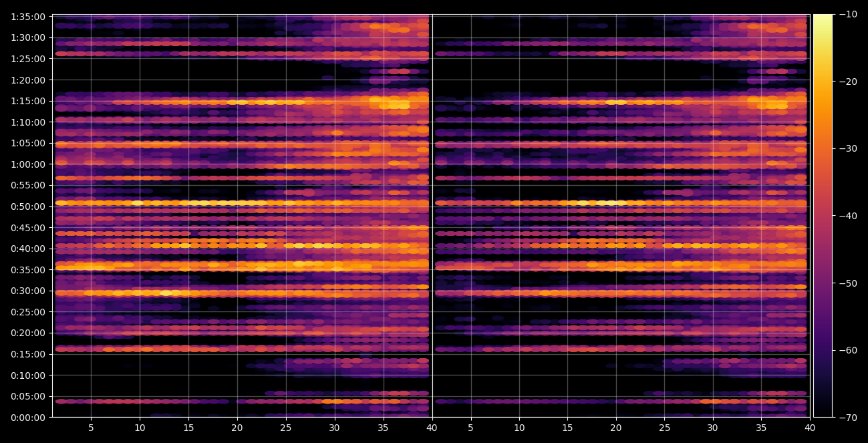This screenshot has height=443, width=868.
Task: Click the 0:25:00 time tick label
Action: tap(29, 312)
